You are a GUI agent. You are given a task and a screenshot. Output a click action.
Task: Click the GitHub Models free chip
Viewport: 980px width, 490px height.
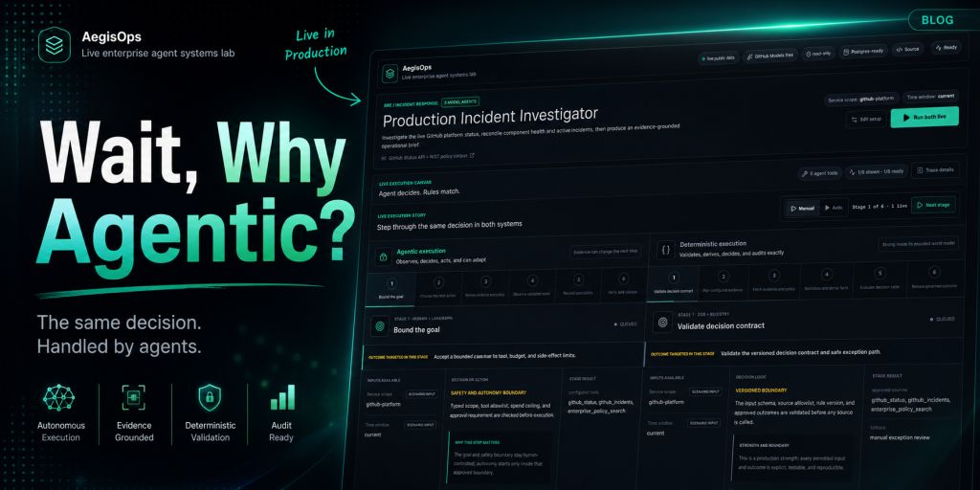[770, 56]
